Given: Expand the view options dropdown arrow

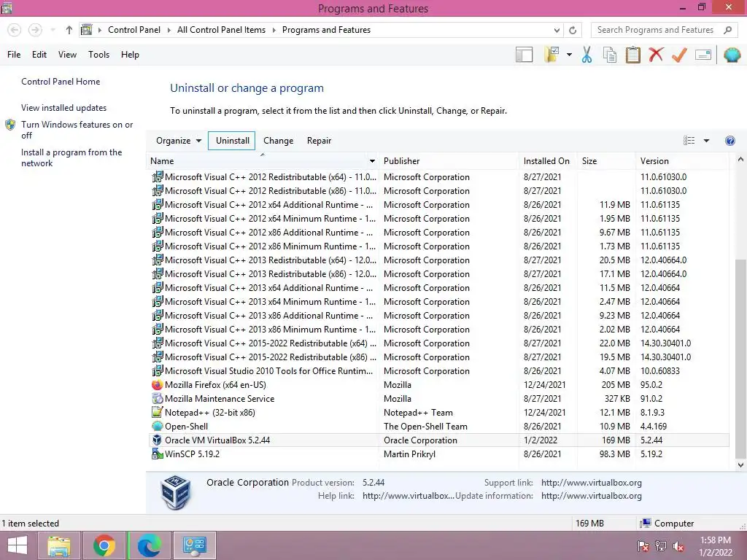Looking at the screenshot, I should tap(706, 141).
